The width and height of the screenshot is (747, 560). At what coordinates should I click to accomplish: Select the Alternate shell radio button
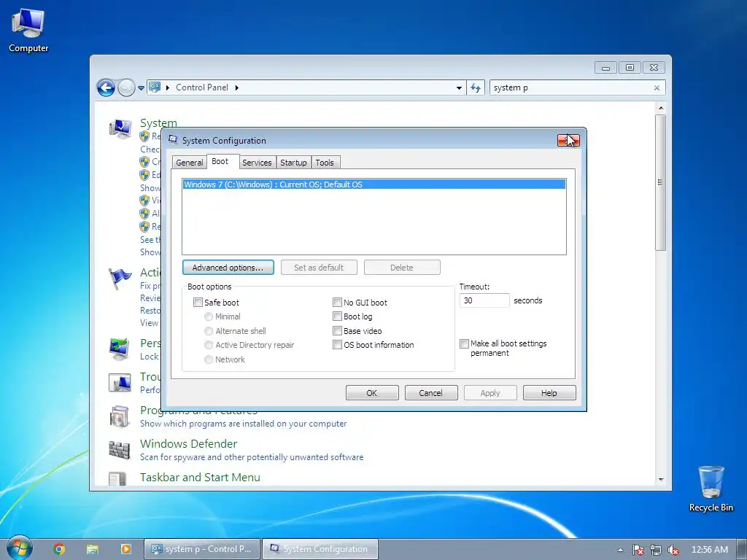click(x=208, y=331)
